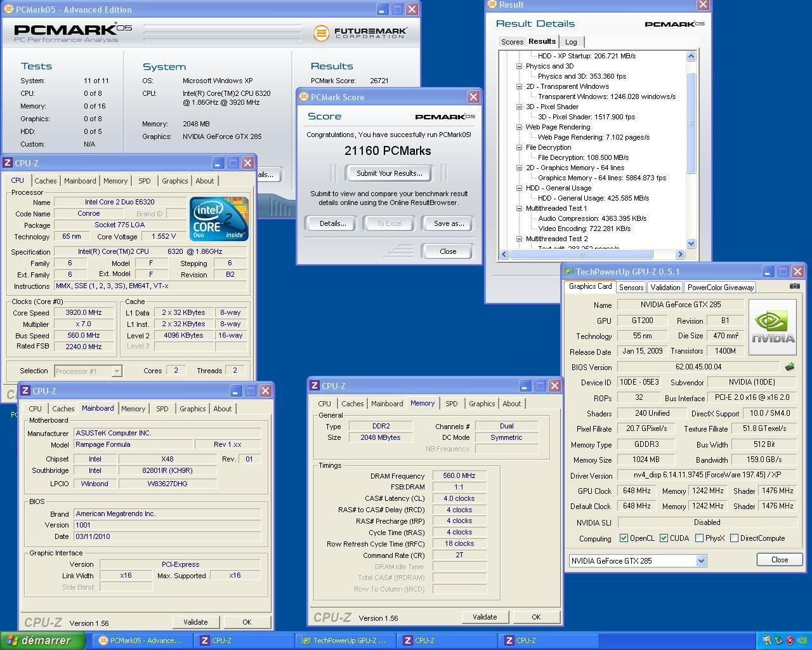Image resolution: width=812 pixels, height=650 pixels.
Task: Switch to TechPowerUp GPU-Z taskbar item
Action: (x=344, y=640)
